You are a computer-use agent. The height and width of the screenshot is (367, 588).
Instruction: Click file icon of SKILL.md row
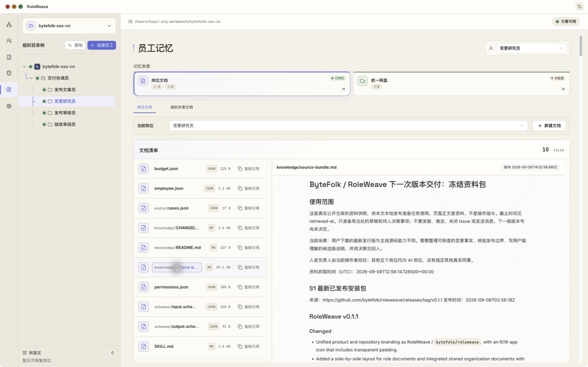(x=143, y=346)
